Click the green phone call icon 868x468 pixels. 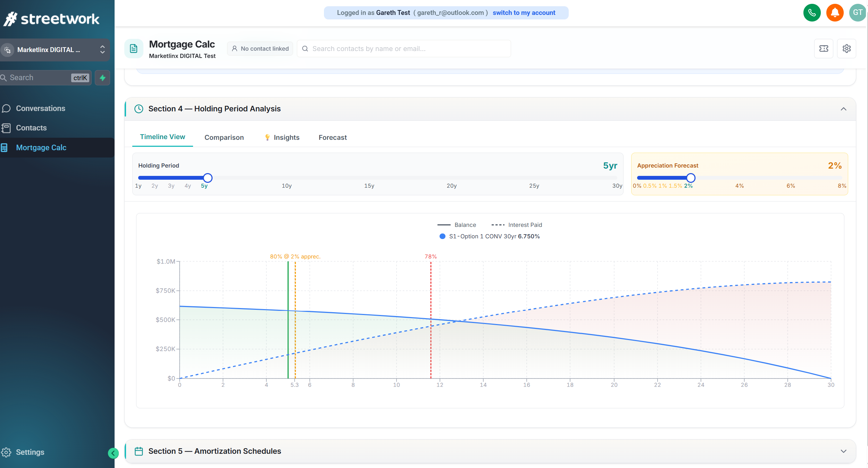(x=812, y=13)
